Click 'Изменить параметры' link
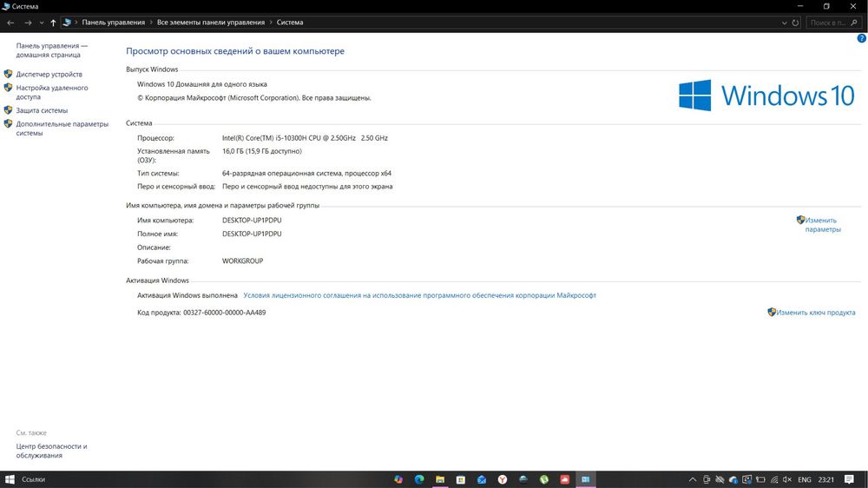868x488 pixels. pyautogui.click(x=823, y=225)
